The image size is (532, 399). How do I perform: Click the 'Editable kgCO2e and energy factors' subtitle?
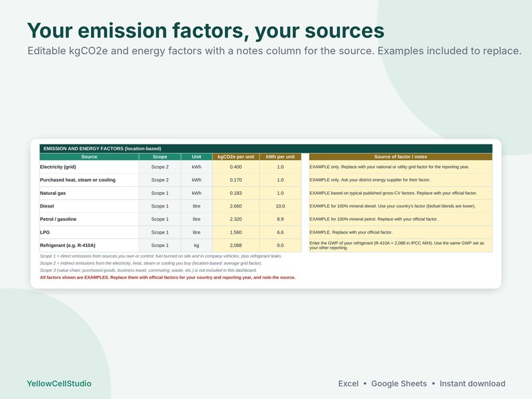pos(275,51)
